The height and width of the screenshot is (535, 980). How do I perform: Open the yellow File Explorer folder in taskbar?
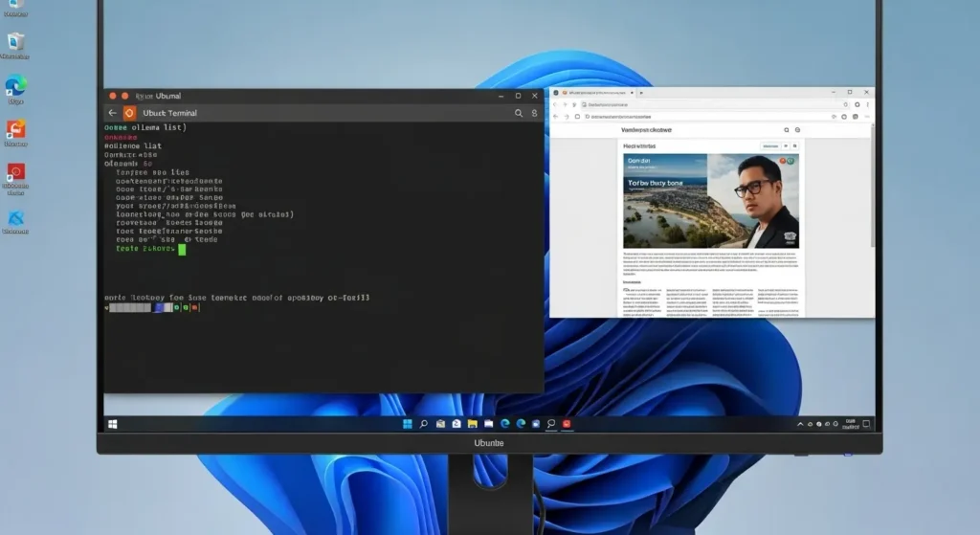click(x=473, y=424)
